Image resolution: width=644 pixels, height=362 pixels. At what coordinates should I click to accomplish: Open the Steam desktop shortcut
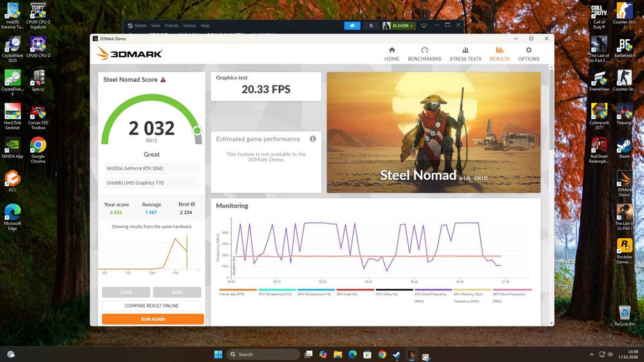624,148
